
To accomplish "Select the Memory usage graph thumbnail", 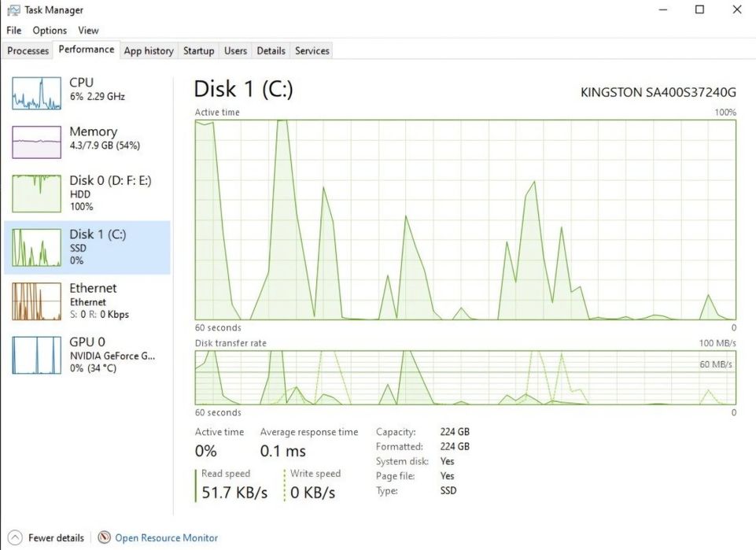I will (x=37, y=142).
